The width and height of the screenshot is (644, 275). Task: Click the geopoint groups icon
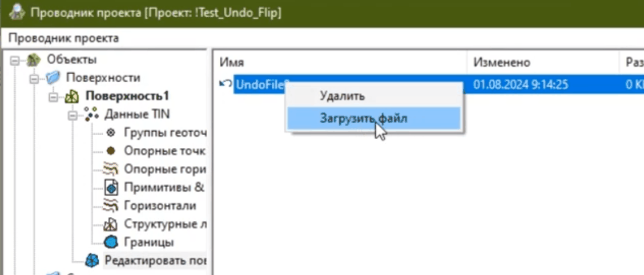111,133
